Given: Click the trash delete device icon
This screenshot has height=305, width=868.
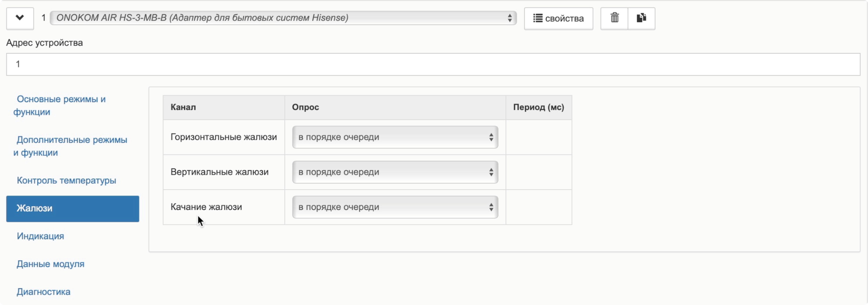Looking at the screenshot, I should pos(614,18).
